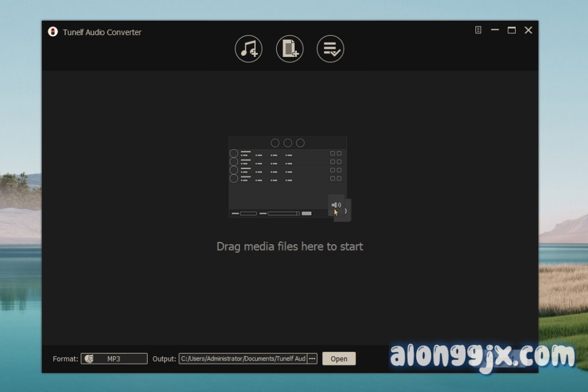Maximize the Tunelf Audio Converter window
The image size is (588, 392).
click(x=511, y=30)
